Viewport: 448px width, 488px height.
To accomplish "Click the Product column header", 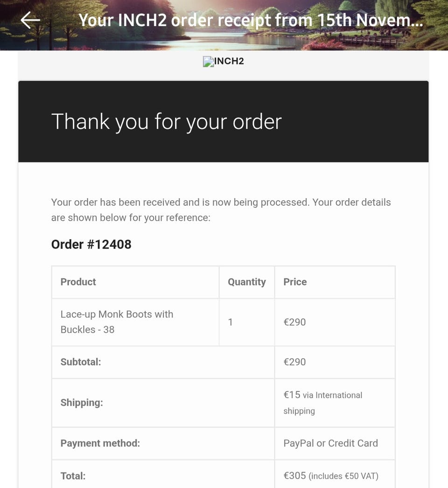I will [78, 282].
